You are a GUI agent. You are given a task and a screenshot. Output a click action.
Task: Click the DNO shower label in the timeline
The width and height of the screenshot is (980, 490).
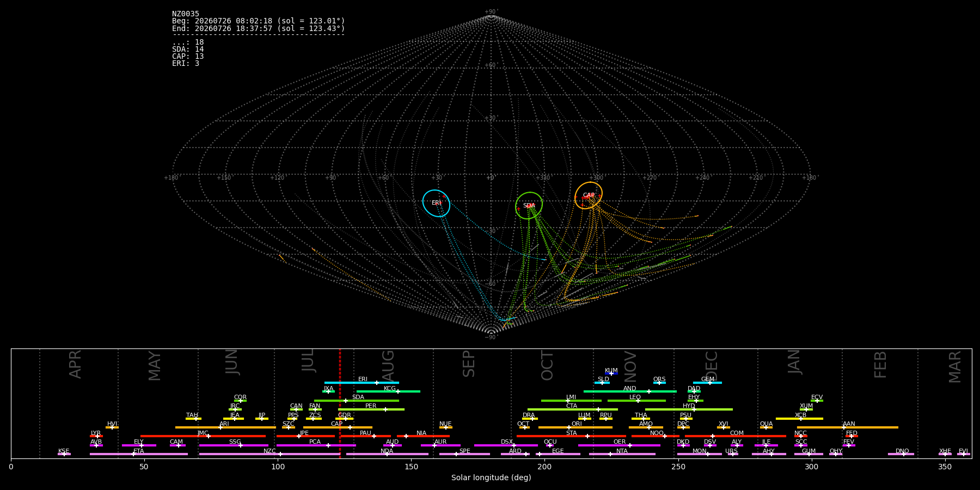902,451
